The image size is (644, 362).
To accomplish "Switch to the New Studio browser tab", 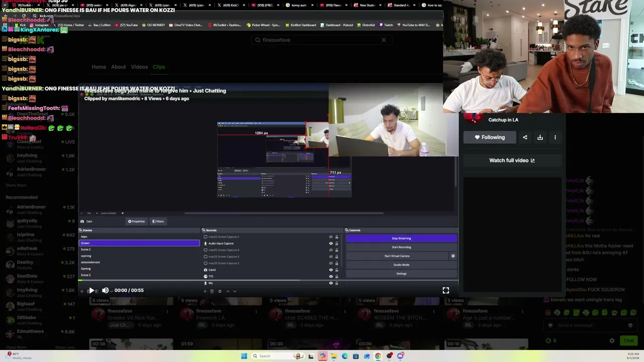I will (367, 5).
